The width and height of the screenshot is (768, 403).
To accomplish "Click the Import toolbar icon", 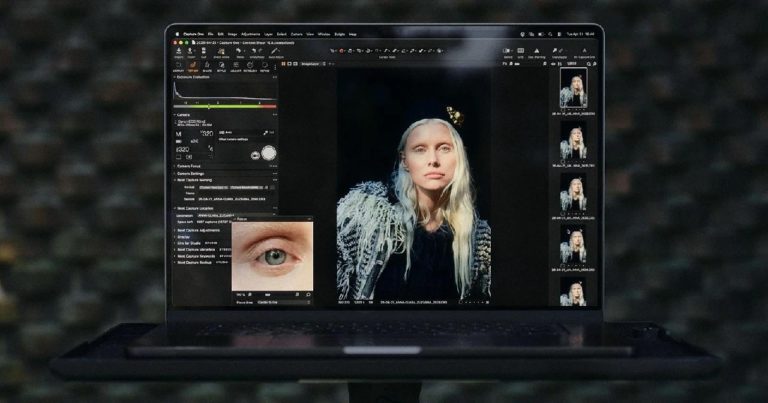I will [x=179, y=52].
